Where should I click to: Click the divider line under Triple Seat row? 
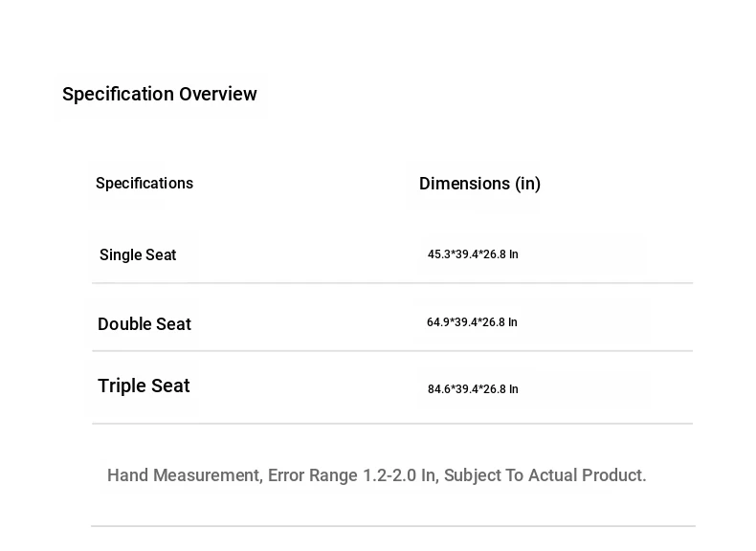pos(392,424)
